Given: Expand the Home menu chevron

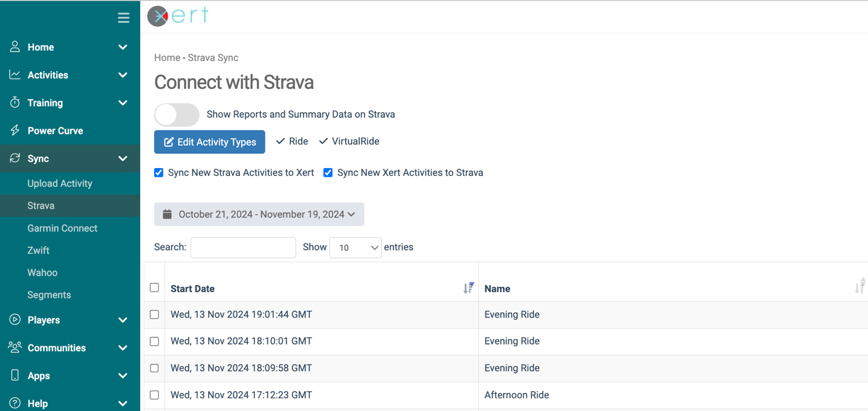Looking at the screenshot, I should pyautogui.click(x=123, y=47).
